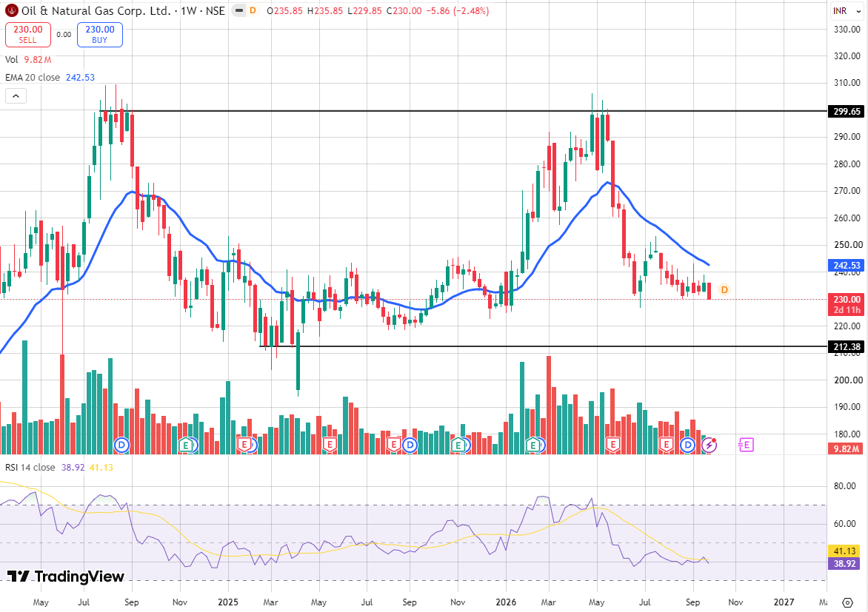Open the dividend marker at Sep 2026
This screenshot has height=612, width=868.
point(687,444)
